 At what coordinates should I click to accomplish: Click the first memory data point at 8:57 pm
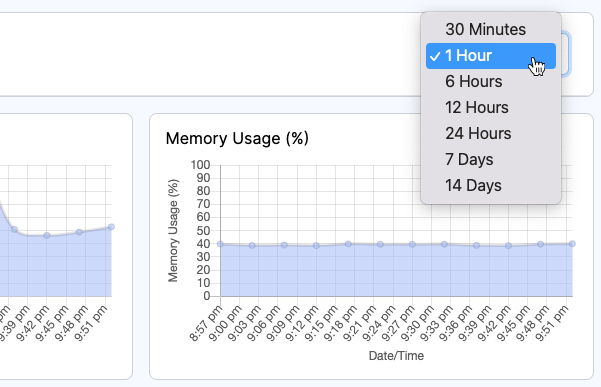click(x=220, y=244)
